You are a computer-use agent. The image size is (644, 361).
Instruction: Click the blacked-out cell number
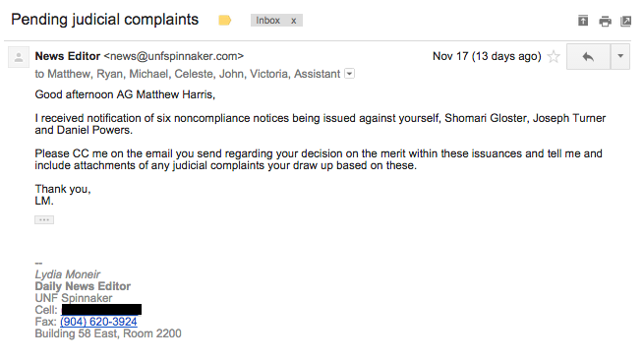click(x=101, y=309)
